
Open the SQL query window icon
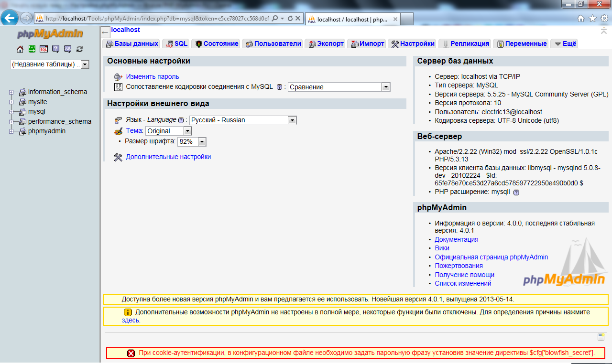coord(44,49)
